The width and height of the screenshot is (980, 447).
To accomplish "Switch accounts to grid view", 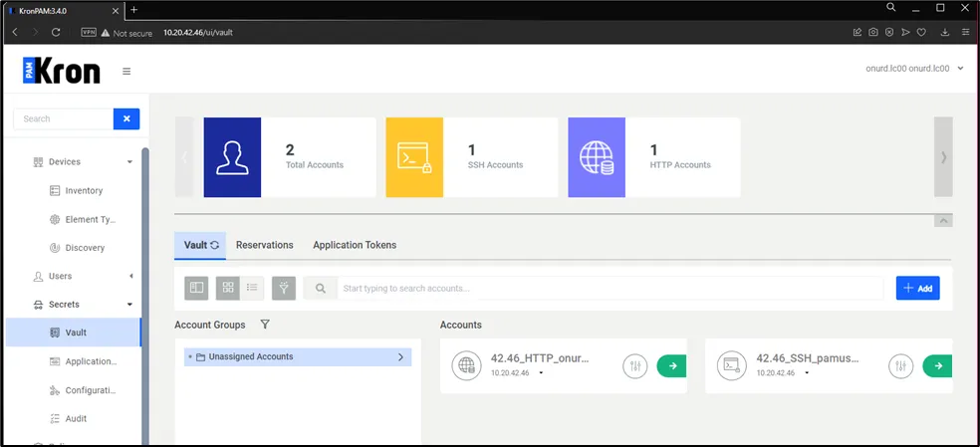I will point(228,288).
